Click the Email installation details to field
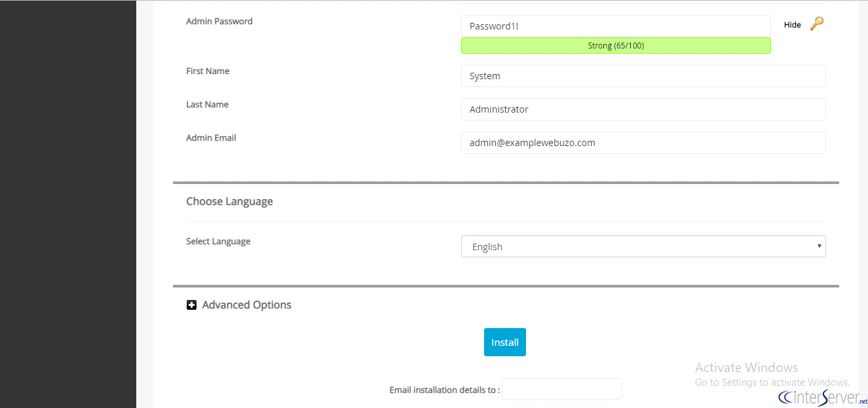The width and height of the screenshot is (868, 408). tap(561, 389)
